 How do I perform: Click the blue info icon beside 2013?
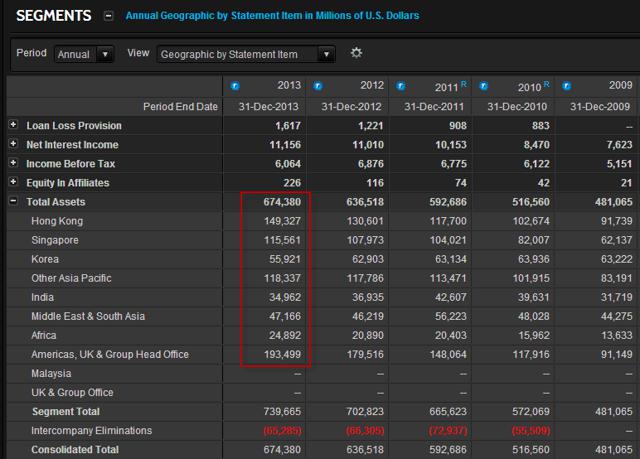(235, 86)
